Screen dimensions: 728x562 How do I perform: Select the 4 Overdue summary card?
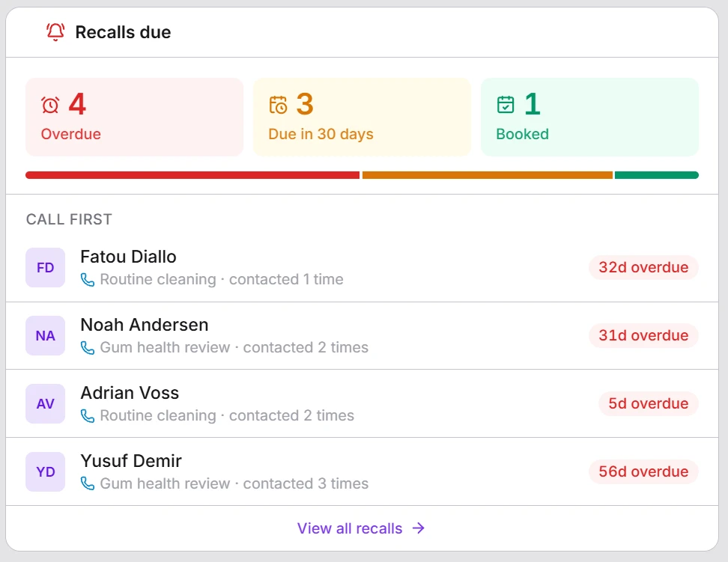pos(135,117)
